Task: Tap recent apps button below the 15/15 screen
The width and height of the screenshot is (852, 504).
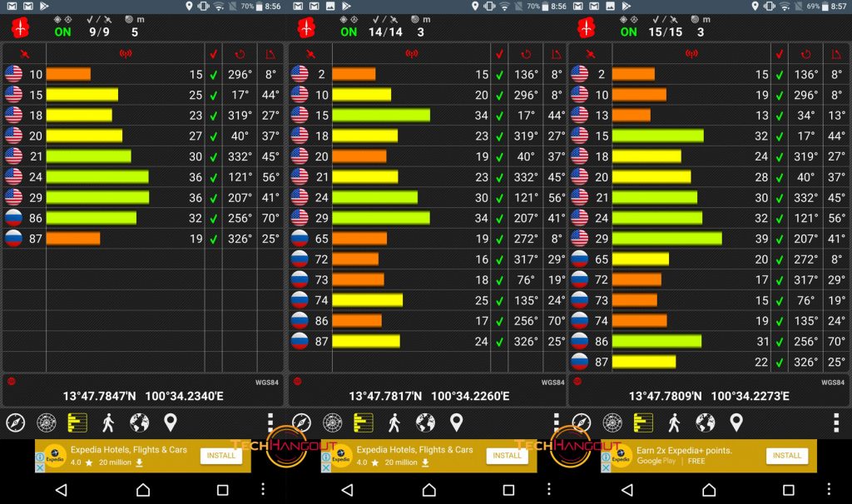Action: click(x=789, y=490)
